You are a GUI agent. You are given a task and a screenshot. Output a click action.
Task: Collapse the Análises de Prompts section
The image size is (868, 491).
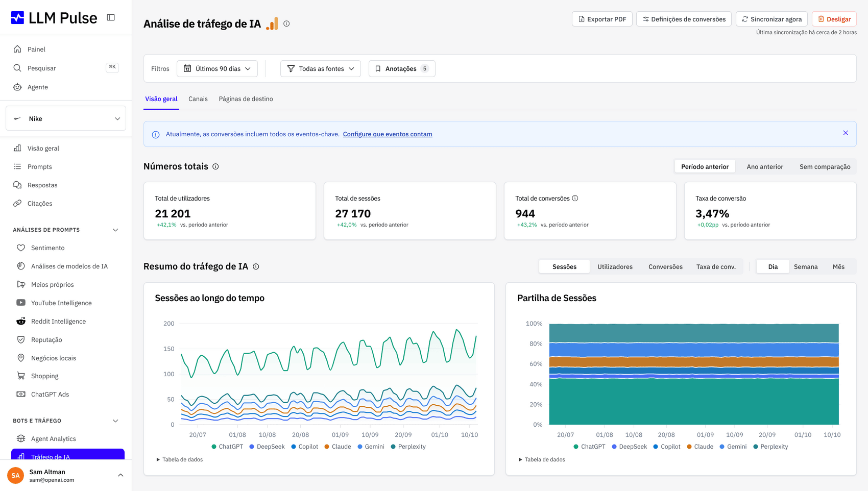point(115,230)
